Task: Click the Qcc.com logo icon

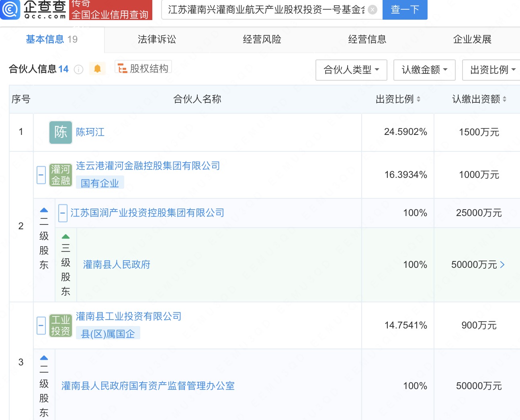Action: click(x=10, y=10)
